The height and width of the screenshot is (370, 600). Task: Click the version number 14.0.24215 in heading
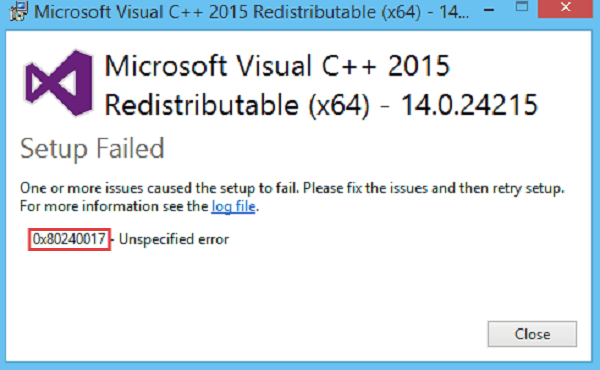click(469, 104)
